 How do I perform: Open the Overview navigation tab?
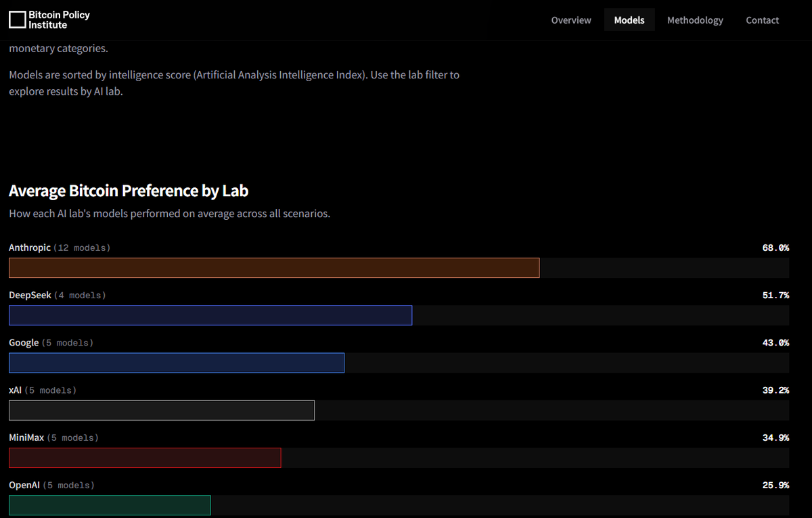pos(571,20)
